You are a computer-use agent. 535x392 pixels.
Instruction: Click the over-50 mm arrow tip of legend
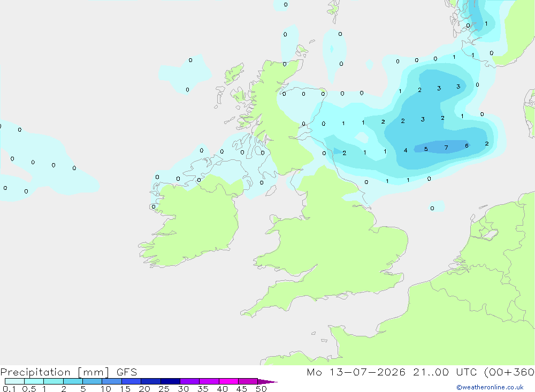(x=267, y=381)
